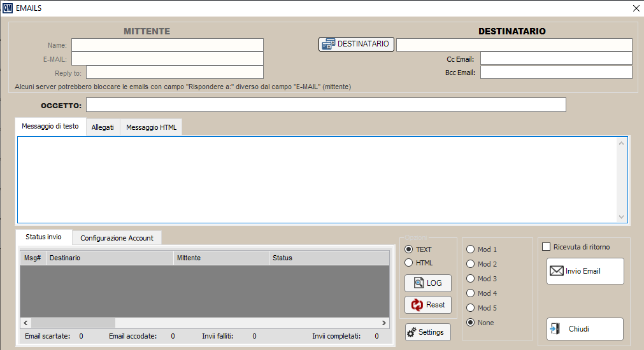The height and width of the screenshot is (350, 644).
Task: Click the message text scrollbar down arrow
Action: pos(622,217)
